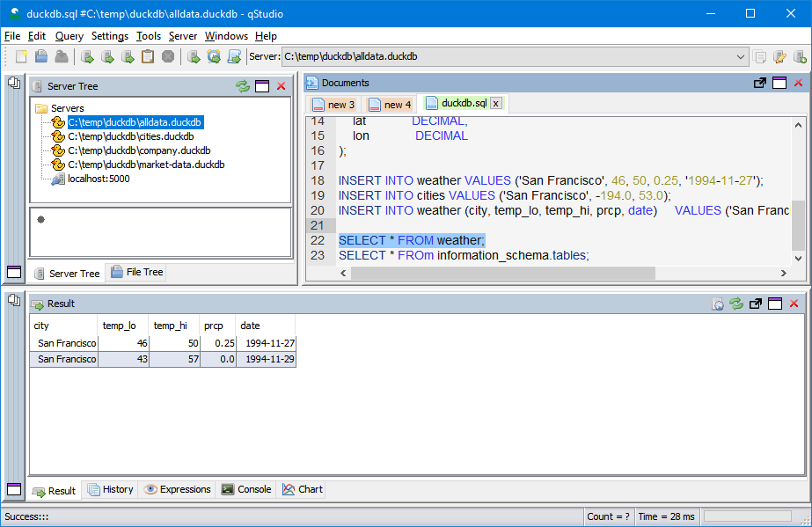Click the Edit Server icon near Server dropdown
Viewport: 812px width, 527px height.
tap(779, 56)
